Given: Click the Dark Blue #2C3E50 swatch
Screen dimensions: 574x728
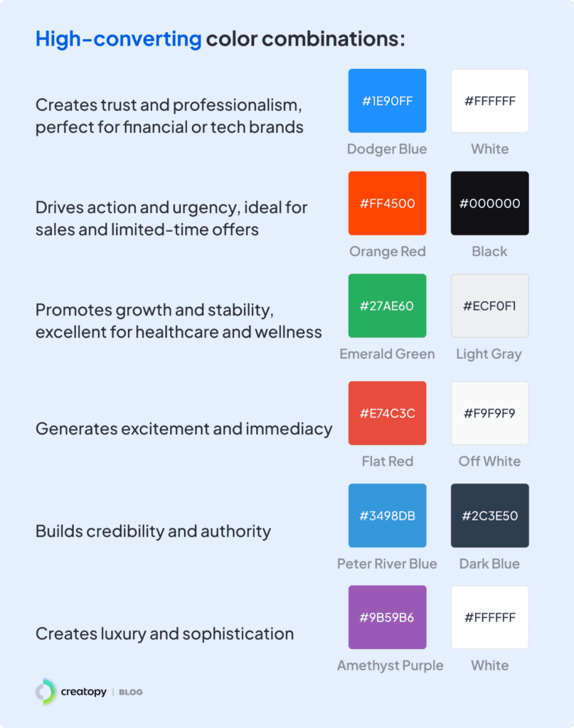Looking at the screenshot, I should pyautogui.click(x=489, y=515).
